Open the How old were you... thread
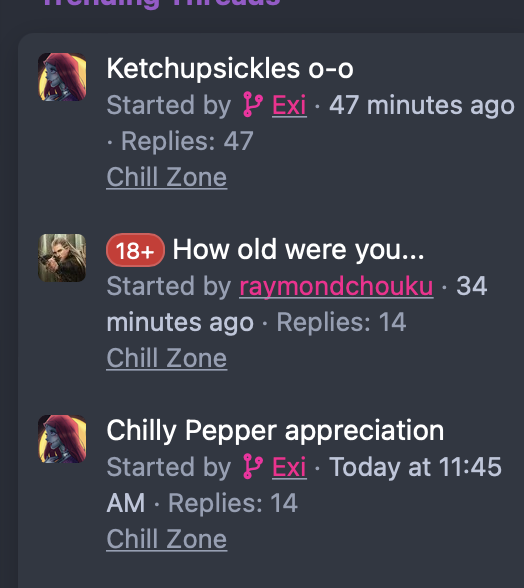 (x=298, y=249)
